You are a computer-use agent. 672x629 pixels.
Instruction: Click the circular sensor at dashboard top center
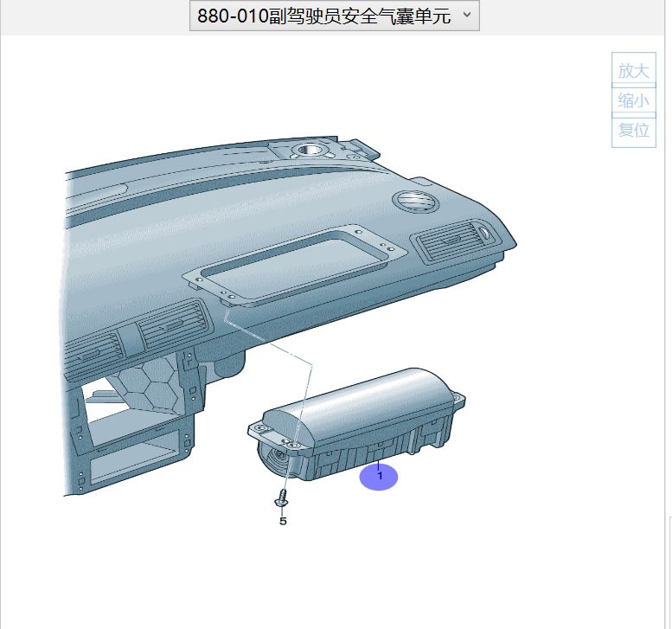coord(310,151)
